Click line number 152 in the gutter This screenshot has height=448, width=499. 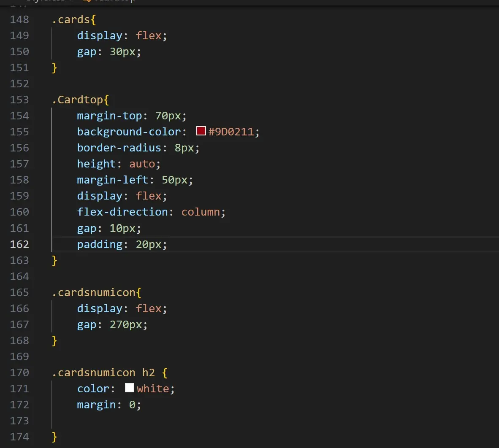(x=19, y=84)
